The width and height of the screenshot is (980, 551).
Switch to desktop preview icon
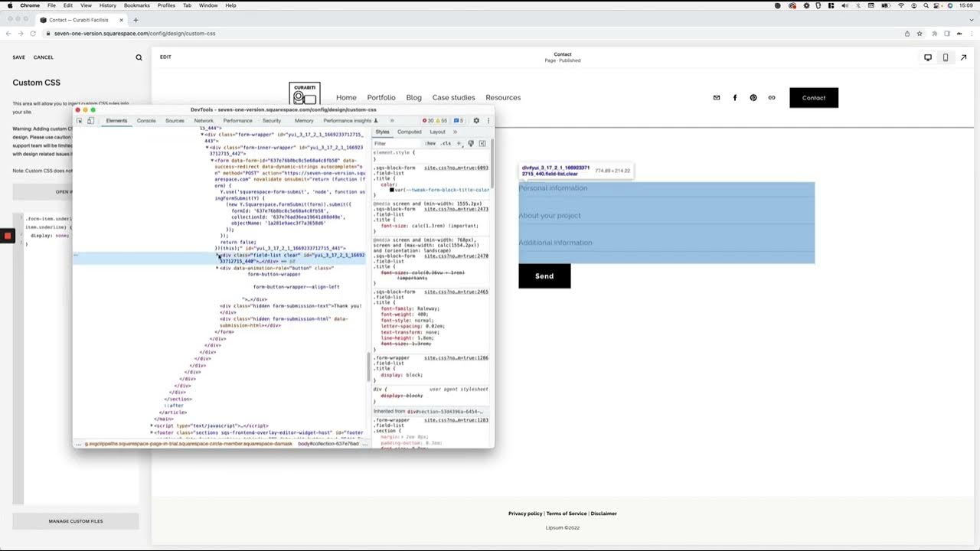point(928,57)
